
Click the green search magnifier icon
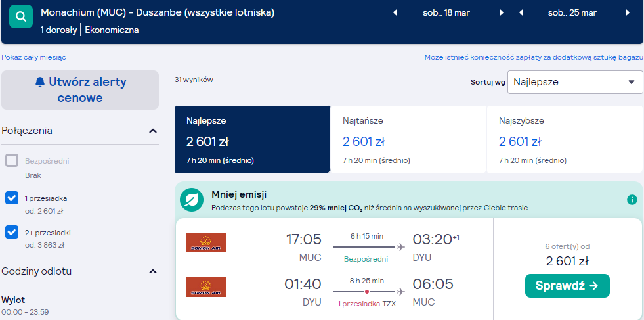tap(21, 17)
